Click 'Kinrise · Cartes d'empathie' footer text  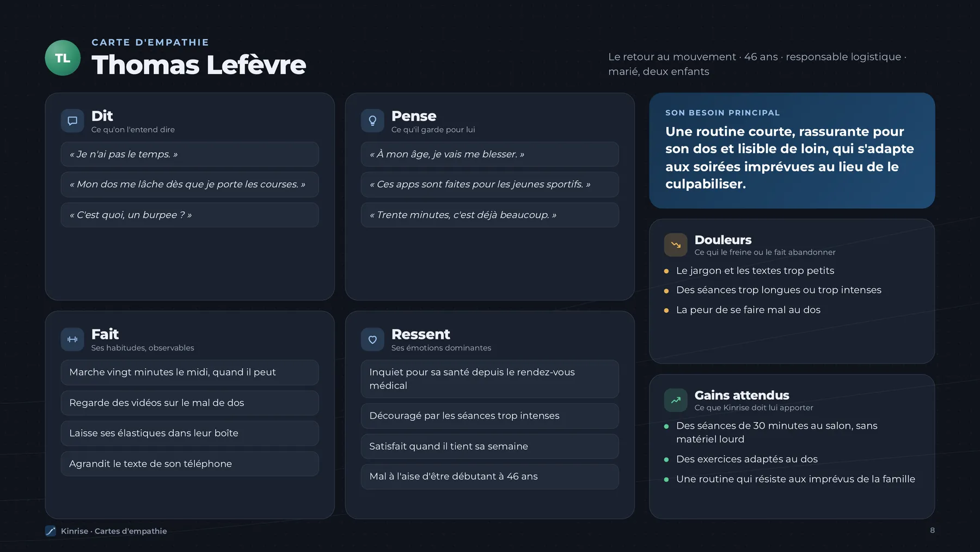[x=114, y=531]
